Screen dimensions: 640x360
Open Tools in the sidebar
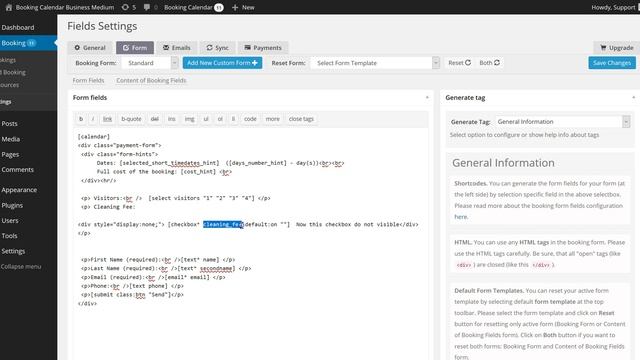9,236
